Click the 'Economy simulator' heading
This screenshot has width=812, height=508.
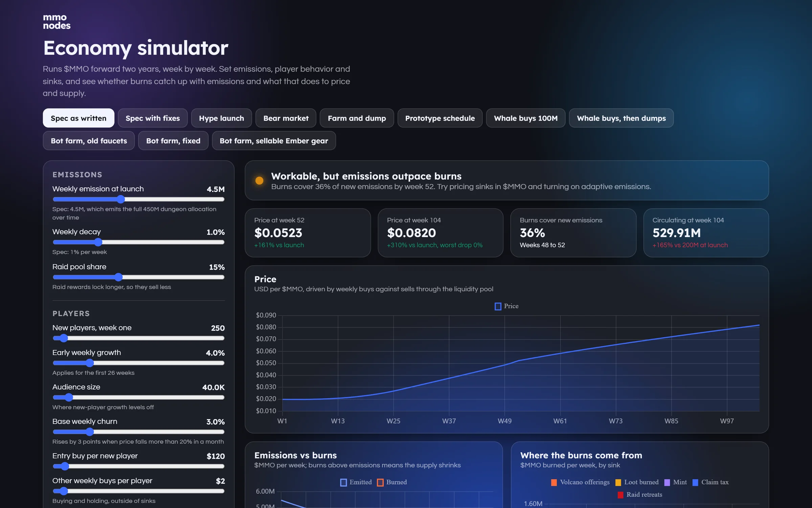coord(136,48)
